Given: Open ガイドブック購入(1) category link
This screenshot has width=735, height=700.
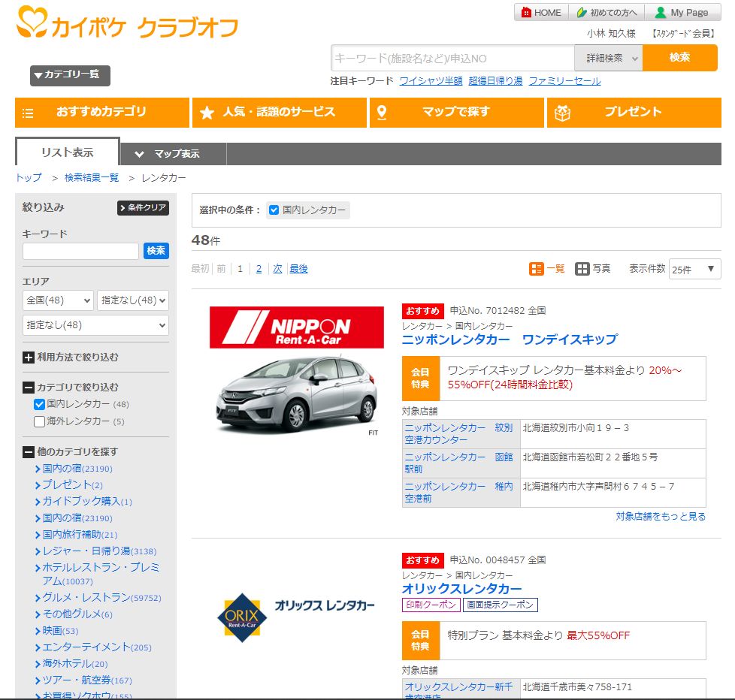Looking at the screenshot, I should pos(87,501).
